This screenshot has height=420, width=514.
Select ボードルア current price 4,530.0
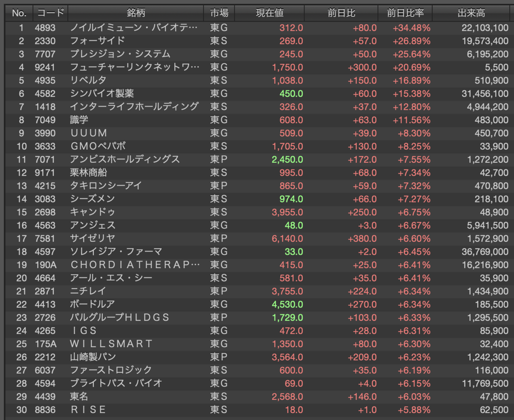pos(287,304)
